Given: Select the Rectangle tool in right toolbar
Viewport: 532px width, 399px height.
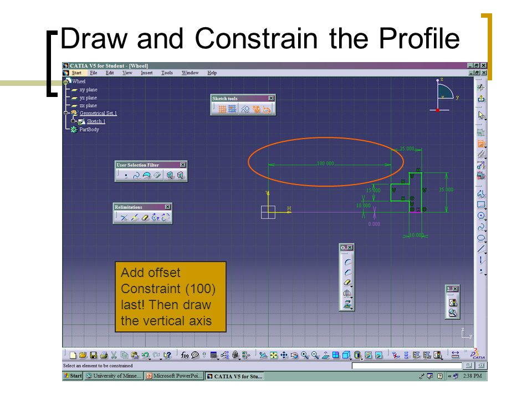Looking at the screenshot, I should tap(481, 204).
